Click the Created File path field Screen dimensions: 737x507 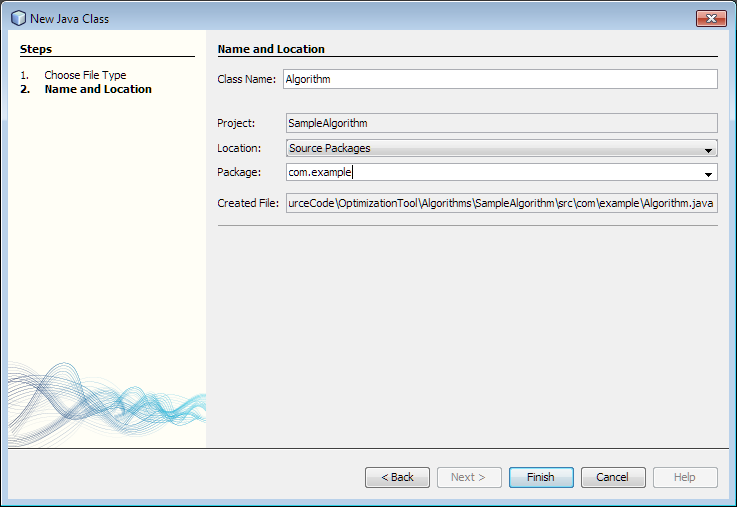pyautogui.click(x=502, y=203)
